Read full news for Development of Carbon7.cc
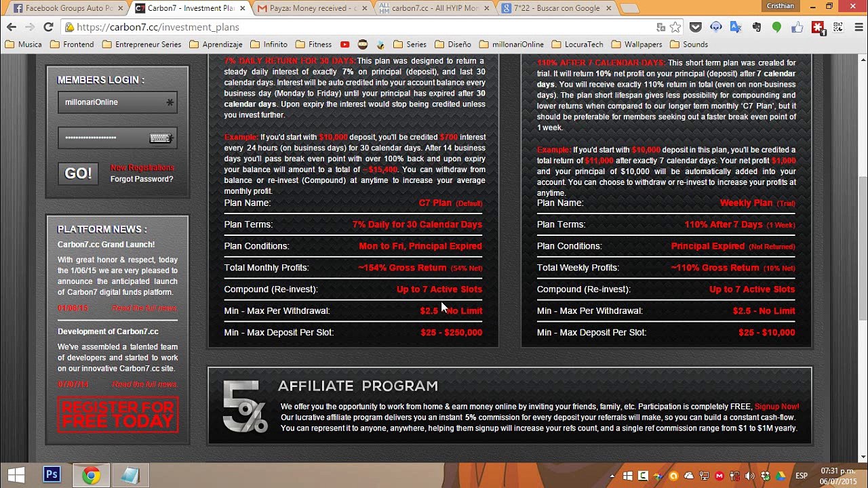868x488 pixels. tap(144, 384)
